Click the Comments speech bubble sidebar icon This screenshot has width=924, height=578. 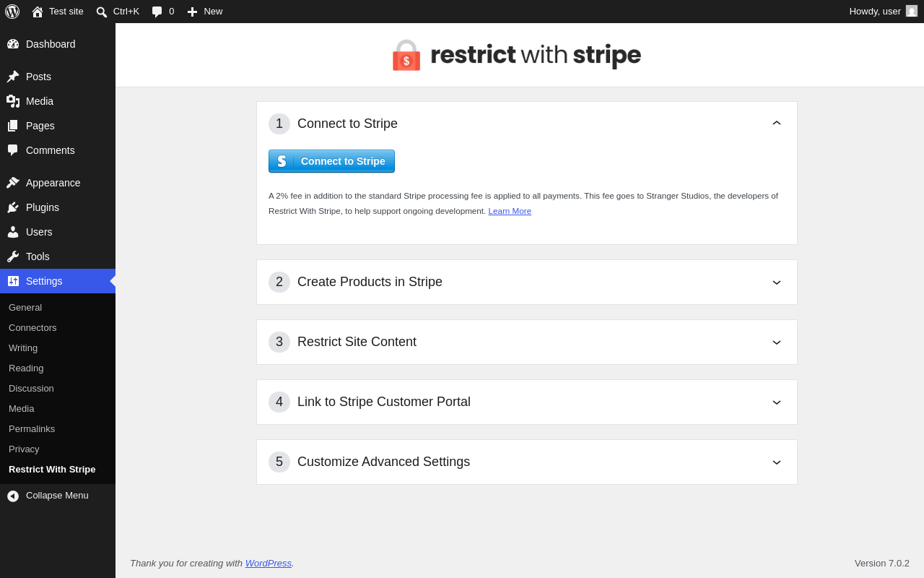[13, 150]
